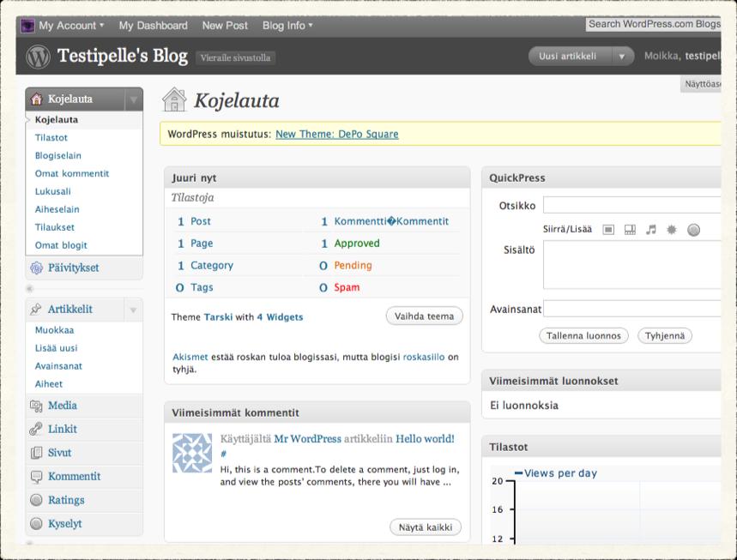Click the large house icon beside page title
This screenshot has width=737, height=560.
(x=174, y=99)
